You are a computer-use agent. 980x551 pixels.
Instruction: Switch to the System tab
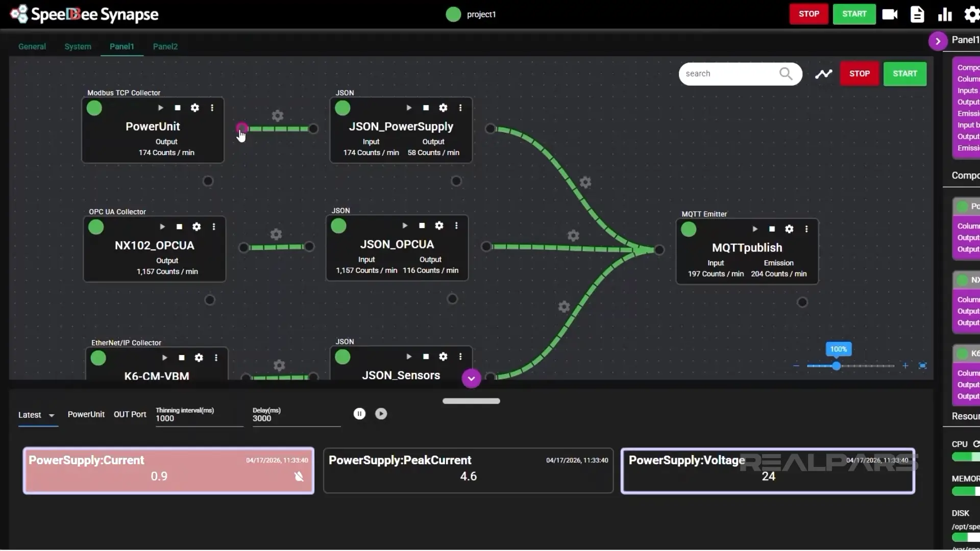pyautogui.click(x=78, y=46)
